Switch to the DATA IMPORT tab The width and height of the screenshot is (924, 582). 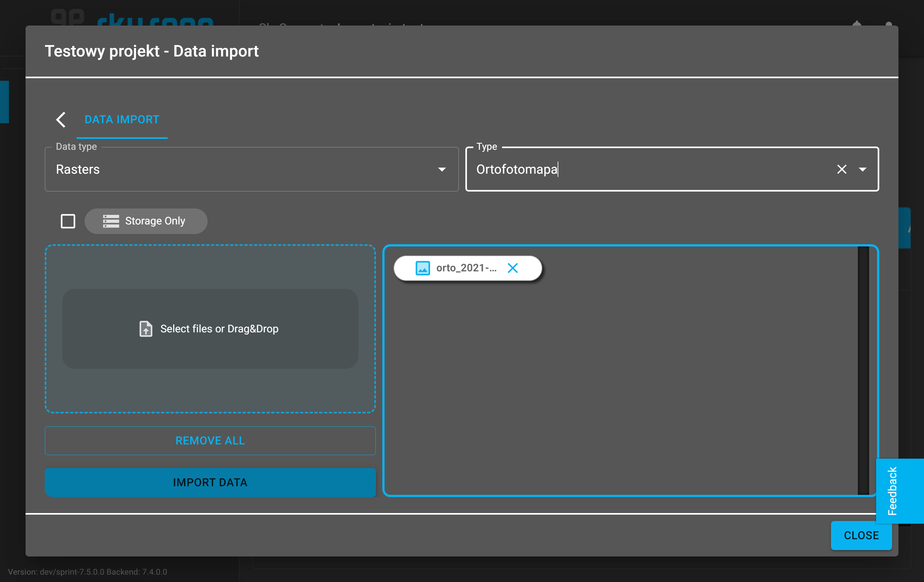point(122,120)
